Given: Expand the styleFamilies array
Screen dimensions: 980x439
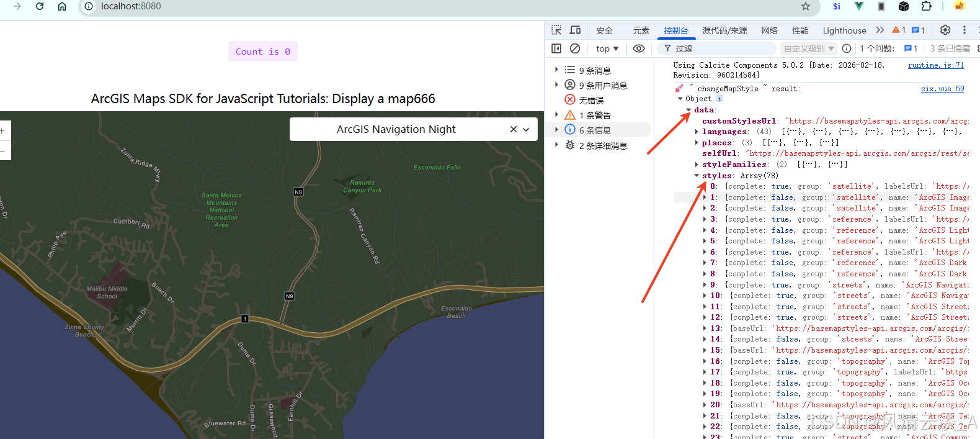Looking at the screenshot, I should click(697, 165).
